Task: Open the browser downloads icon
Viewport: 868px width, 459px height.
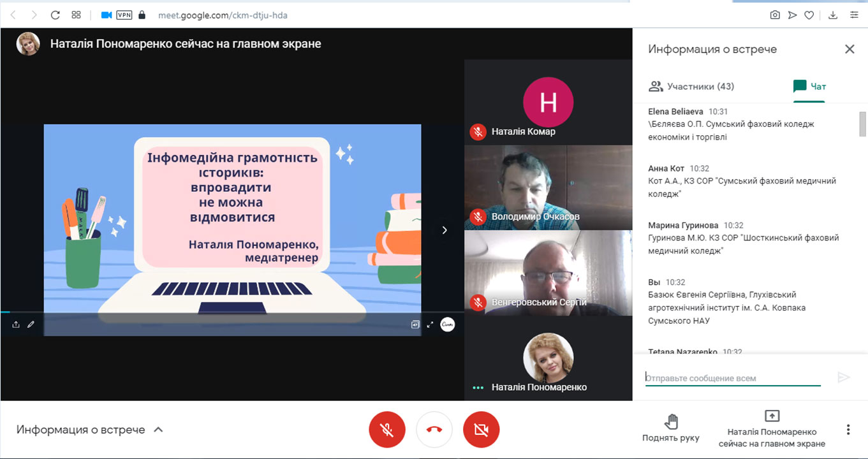Action: click(x=833, y=15)
